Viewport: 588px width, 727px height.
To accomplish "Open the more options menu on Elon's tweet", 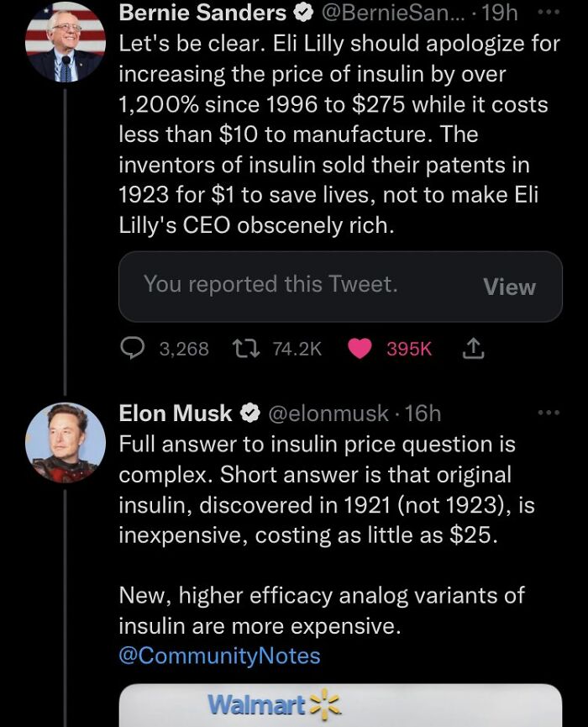I will [549, 411].
